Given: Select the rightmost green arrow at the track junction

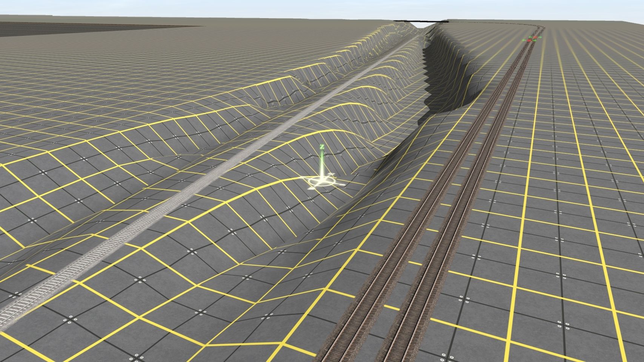Looking at the screenshot, I should pyautogui.click(x=540, y=37).
